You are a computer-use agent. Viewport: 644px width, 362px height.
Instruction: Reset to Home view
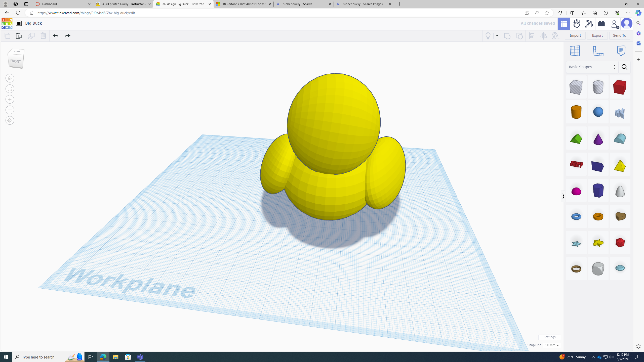(10, 78)
